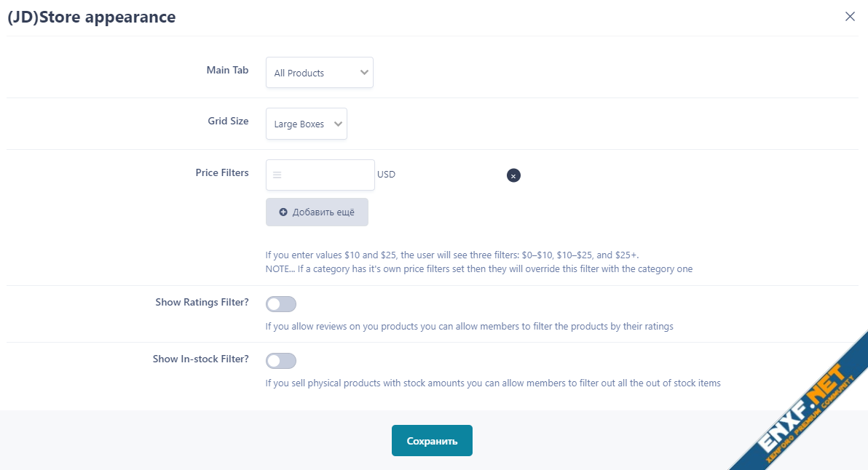Click the Show In-stock Filter? label
This screenshot has width=868, height=470.
pos(200,359)
